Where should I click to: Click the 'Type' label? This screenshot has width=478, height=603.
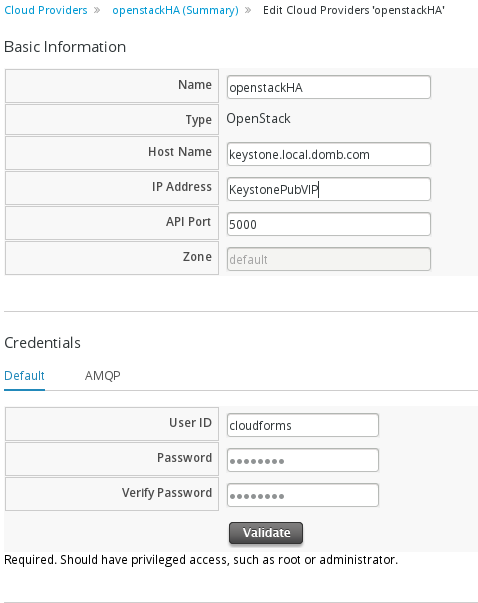tap(199, 120)
